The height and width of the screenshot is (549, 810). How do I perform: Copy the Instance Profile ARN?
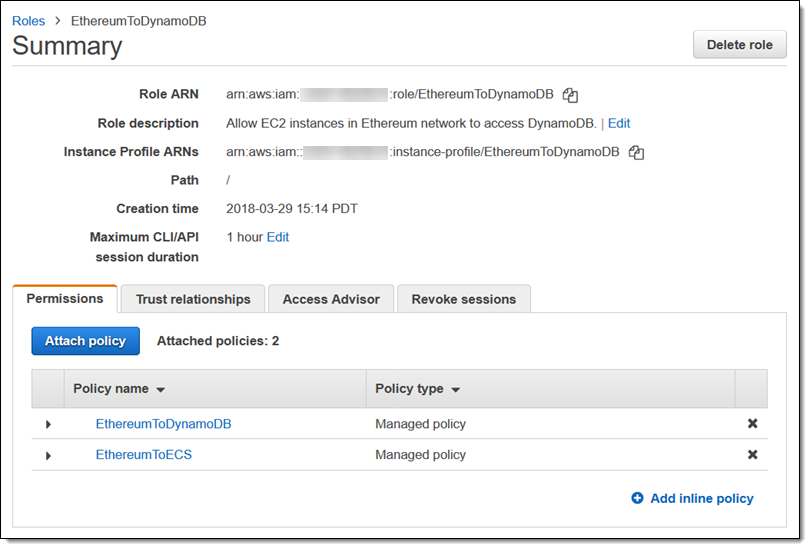click(636, 153)
